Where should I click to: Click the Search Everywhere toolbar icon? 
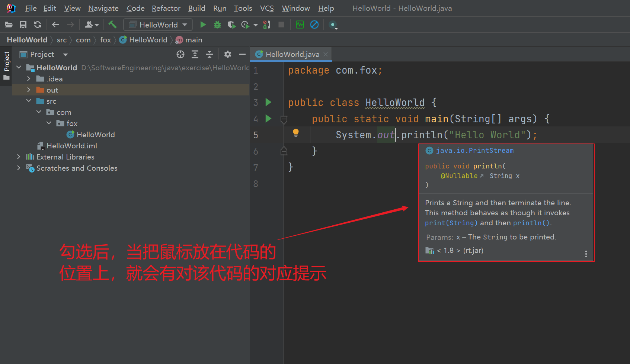[x=333, y=25]
